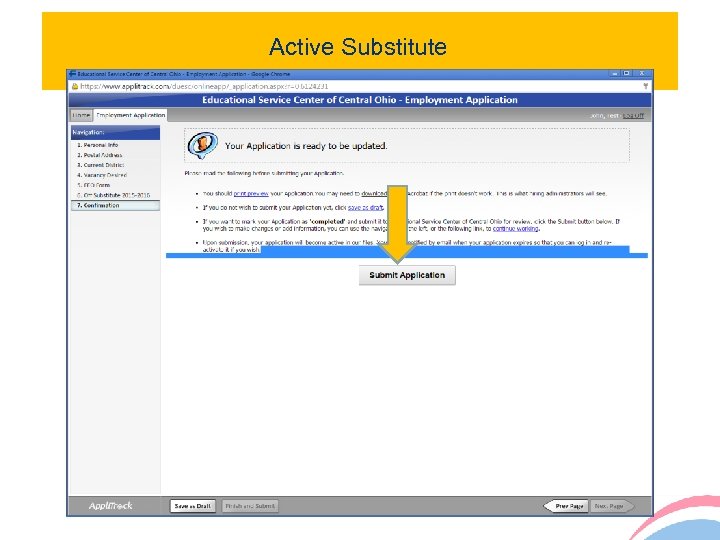Click the application ready speech-bubble icon

tap(202, 145)
